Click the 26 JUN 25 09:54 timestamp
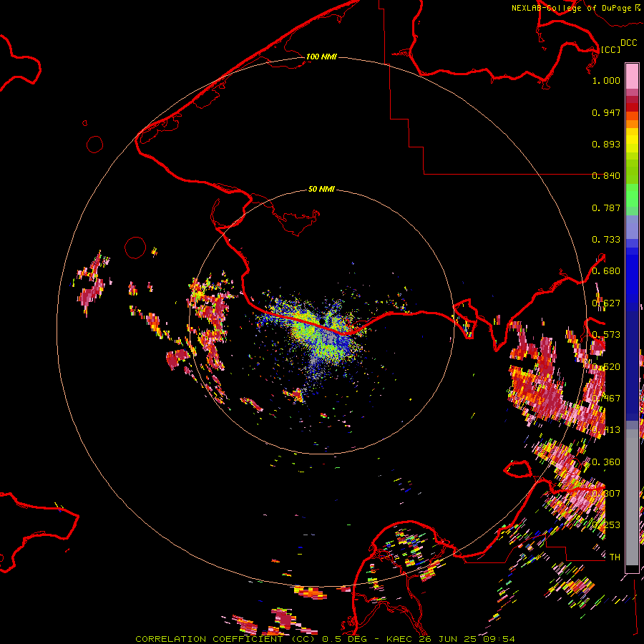Image resolution: width=644 pixels, height=644 pixels. [467, 639]
